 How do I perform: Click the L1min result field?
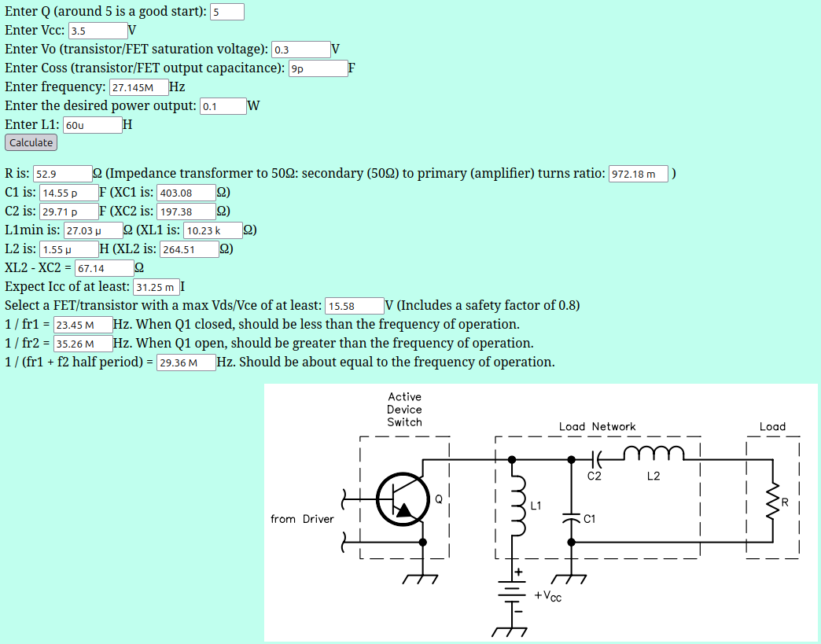coord(93,230)
